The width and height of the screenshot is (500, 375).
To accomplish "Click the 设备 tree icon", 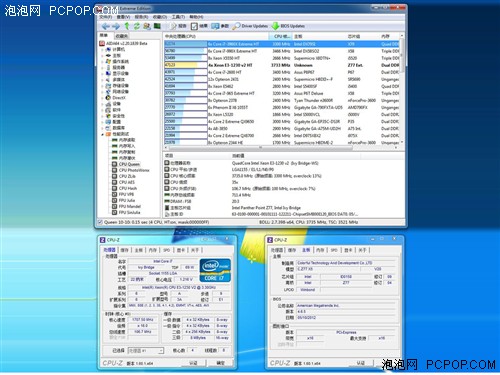I will [108, 104].
